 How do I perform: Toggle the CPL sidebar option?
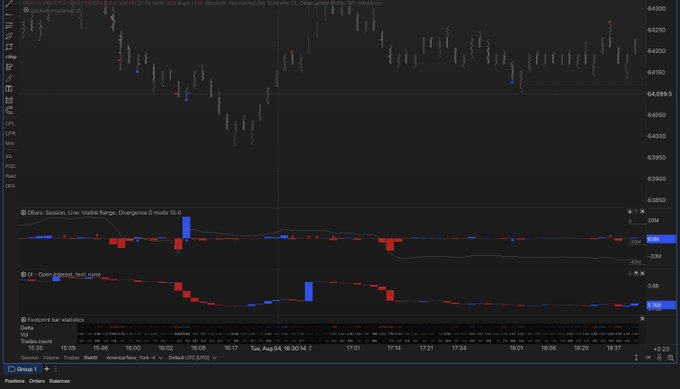tap(10, 124)
